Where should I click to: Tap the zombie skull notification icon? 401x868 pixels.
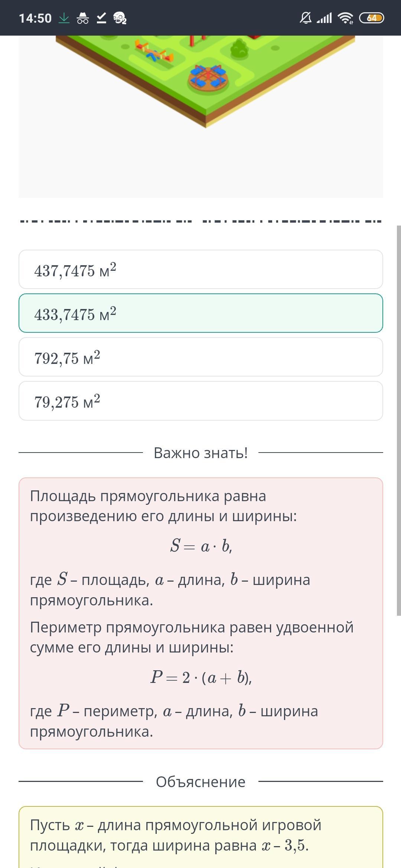click(x=120, y=18)
